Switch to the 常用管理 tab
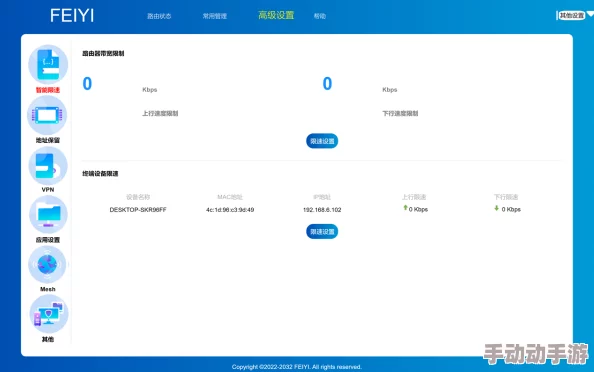Image resolution: width=594 pixels, height=372 pixels. click(x=215, y=16)
